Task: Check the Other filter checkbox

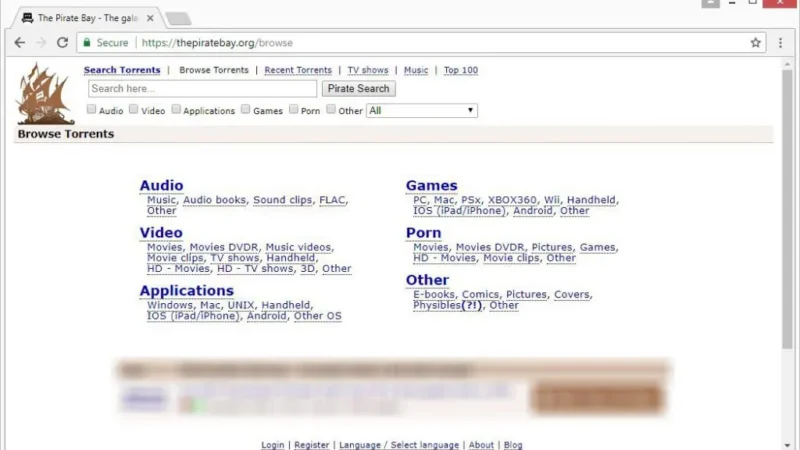Action: [x=331, y=109]
